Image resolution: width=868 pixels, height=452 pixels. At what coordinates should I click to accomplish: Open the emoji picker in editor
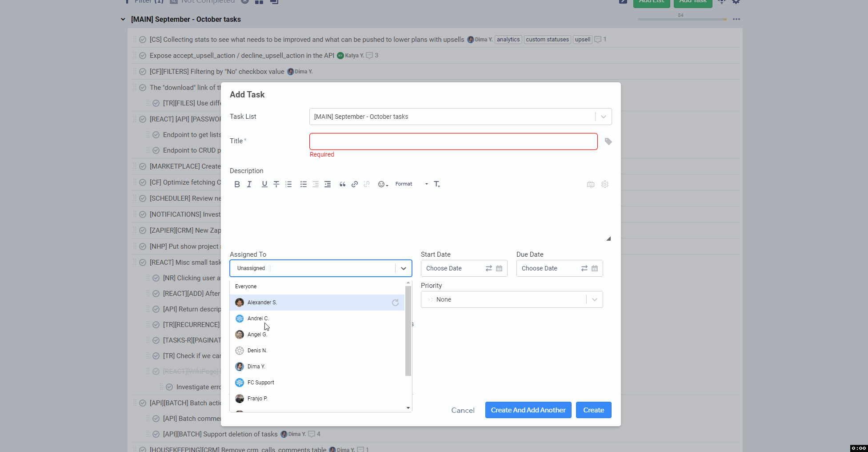pos(382,184)
